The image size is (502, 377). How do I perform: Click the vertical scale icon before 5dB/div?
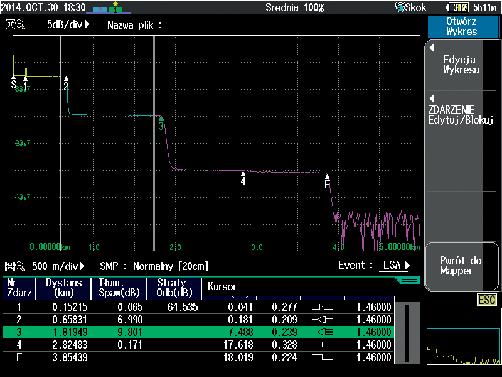[x=15, y=24]
